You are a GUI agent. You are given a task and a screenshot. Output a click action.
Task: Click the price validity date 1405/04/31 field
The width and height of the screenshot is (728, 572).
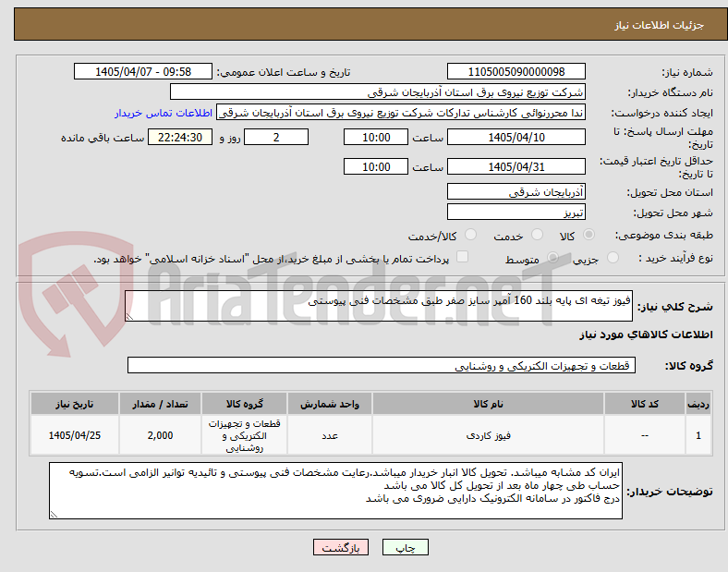point(516,166)
